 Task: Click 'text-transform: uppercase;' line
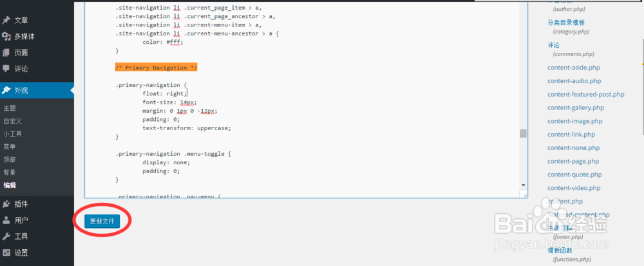click(x=187, y=128)
